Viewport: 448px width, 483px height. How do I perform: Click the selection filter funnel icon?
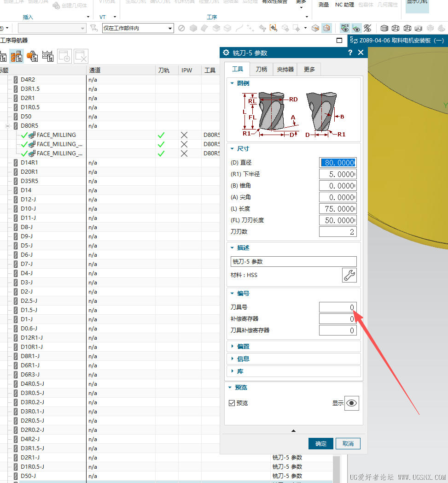(94, 28)
